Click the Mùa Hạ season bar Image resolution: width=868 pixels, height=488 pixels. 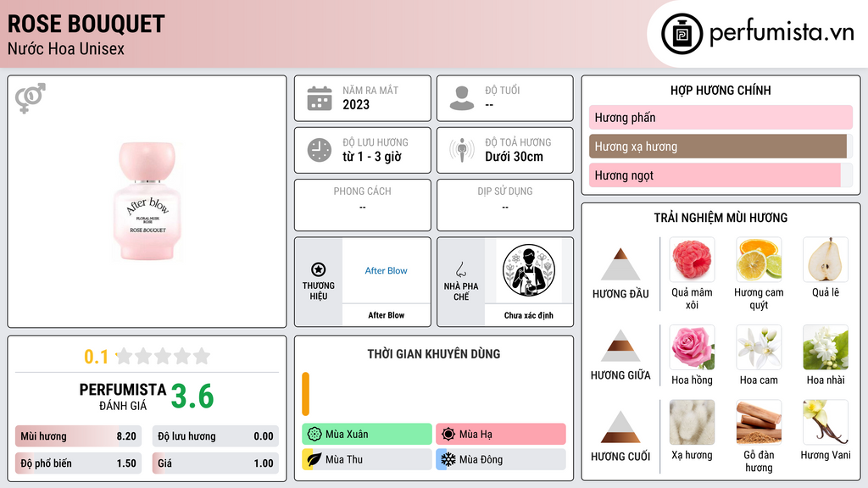(501, 435)
